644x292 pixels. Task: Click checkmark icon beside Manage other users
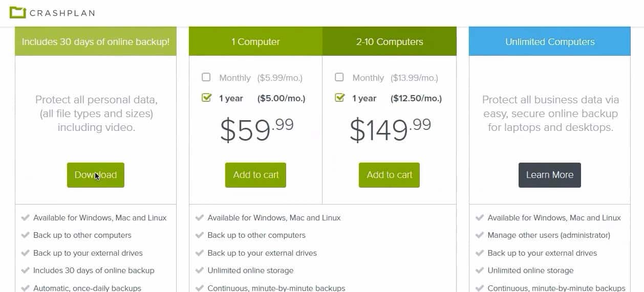pos(480,235)
